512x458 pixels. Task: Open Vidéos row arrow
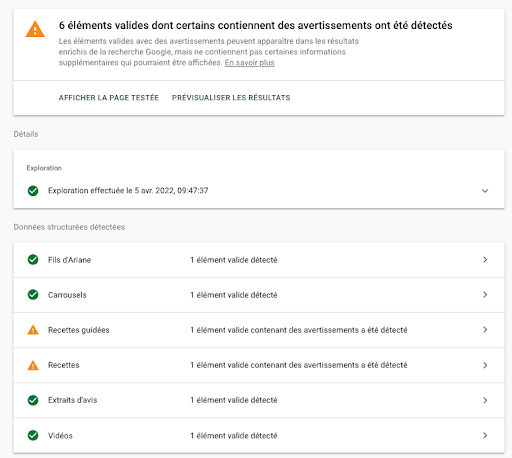(x=485, y=435)
